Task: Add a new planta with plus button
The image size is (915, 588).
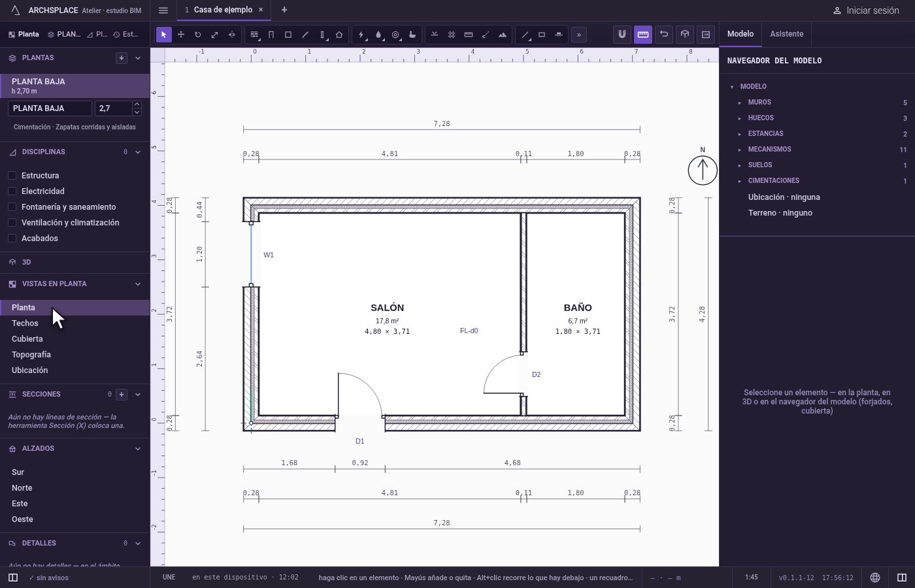Action: [x=122, y=58]
